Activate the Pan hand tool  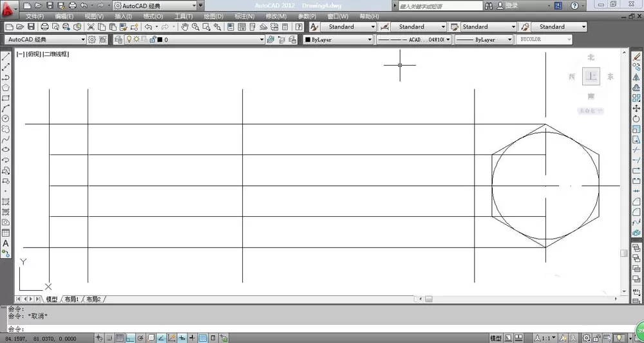pyautogui.click(x=185, y=26)
